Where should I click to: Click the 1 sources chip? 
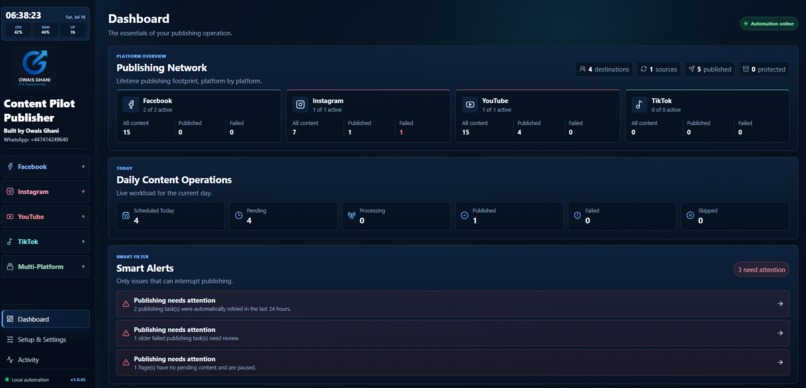[659, 69]
